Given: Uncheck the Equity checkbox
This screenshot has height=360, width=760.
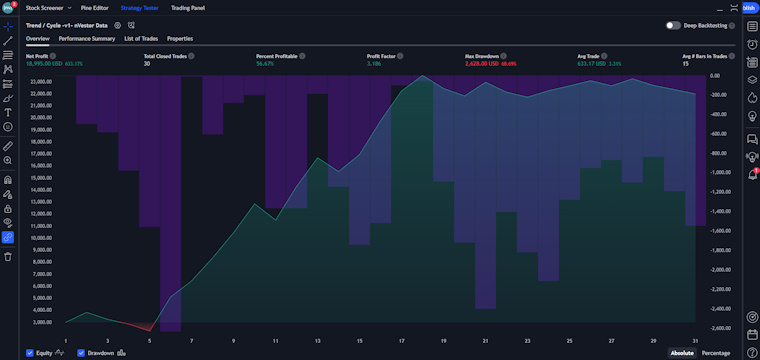Looking at the screenshot, I should pos(30,353).
